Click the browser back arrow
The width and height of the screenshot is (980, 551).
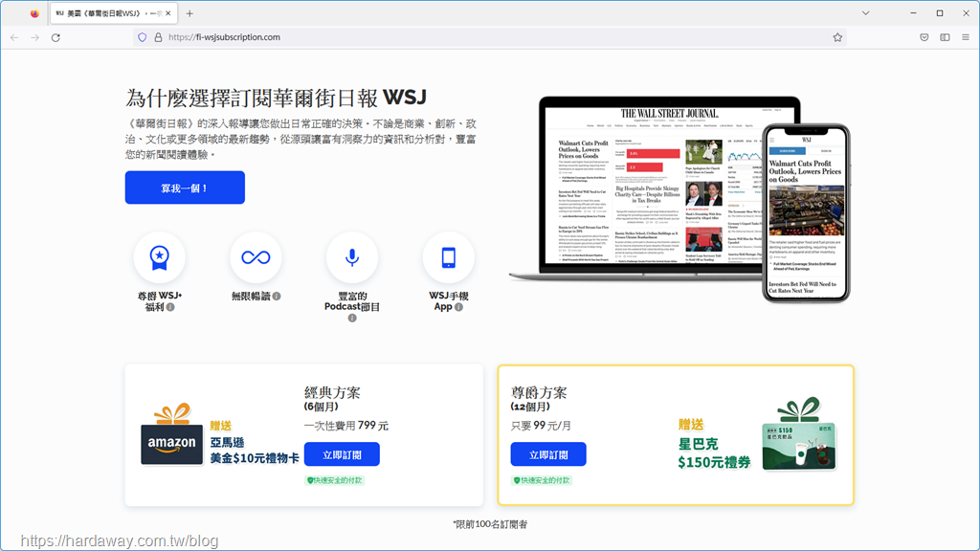point(14,37)
